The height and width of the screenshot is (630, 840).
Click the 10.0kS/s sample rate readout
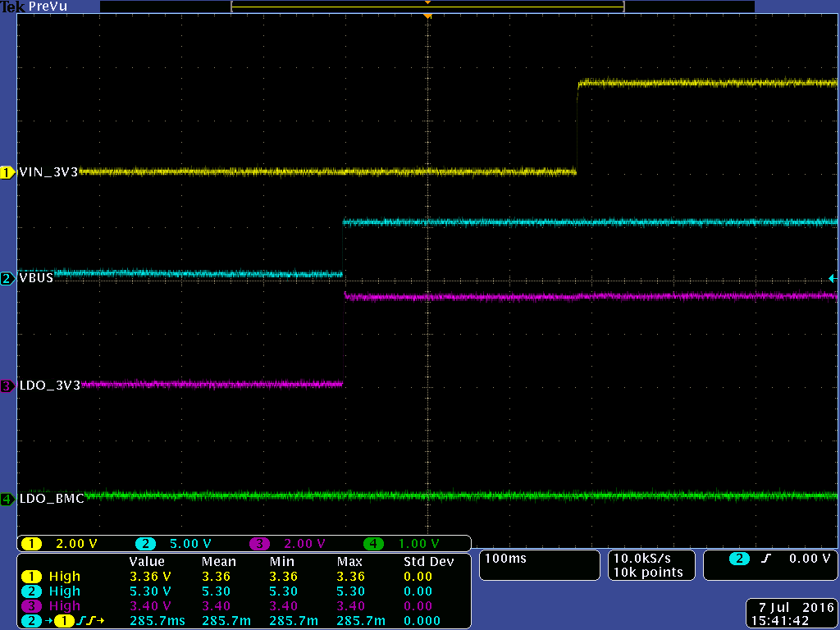(641, 559)
